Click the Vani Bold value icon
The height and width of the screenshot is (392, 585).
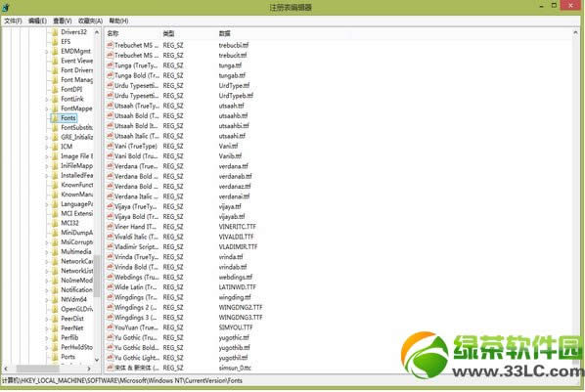(x=111, y=155)
